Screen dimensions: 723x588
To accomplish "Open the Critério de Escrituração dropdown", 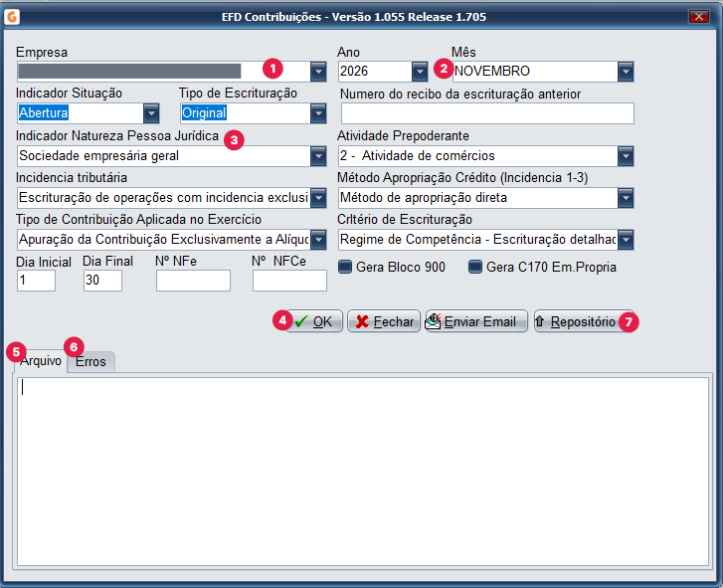I will pyautogui.click(x=626, y=240).
